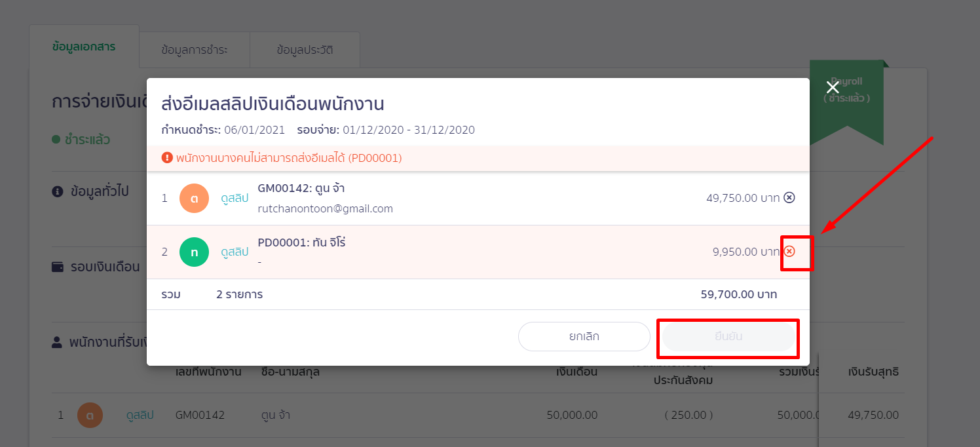This screenshot has width=980, height=447.
Task: Remove employee PD00001 from email list
Action: tap(789, 251)
